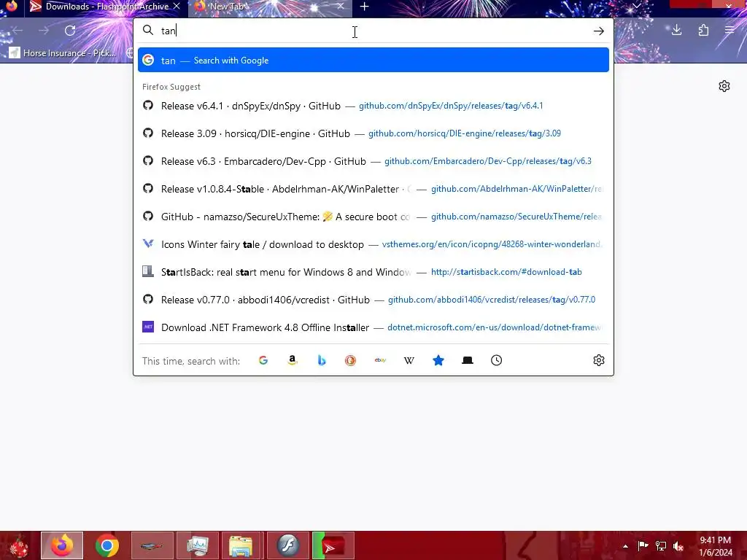The image size is (747, 560).
Task: Open the Downloads toolbar button
Action: (676, 31)
